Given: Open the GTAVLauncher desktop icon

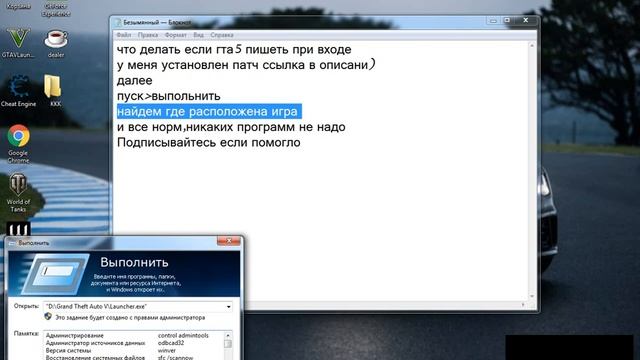Looking at the screenshot, I should (18, 43).
